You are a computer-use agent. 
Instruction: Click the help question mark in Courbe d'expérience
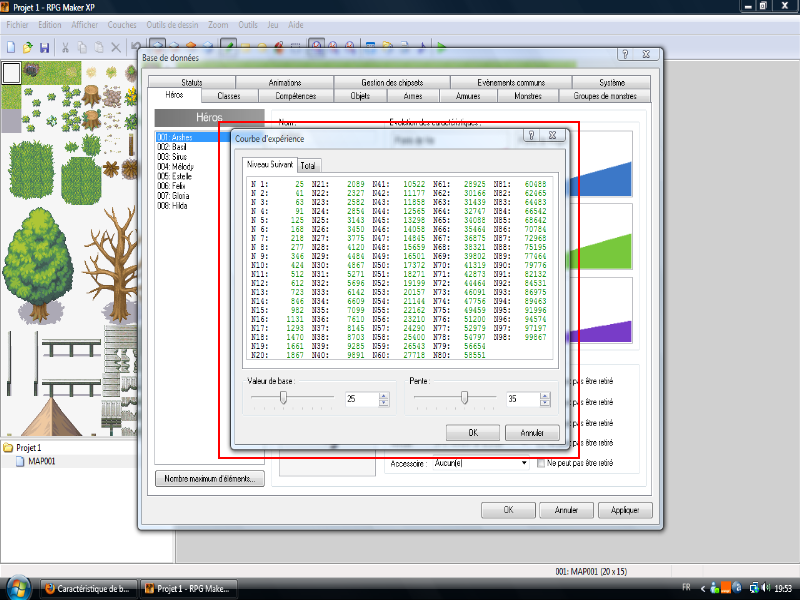[529, 135]
